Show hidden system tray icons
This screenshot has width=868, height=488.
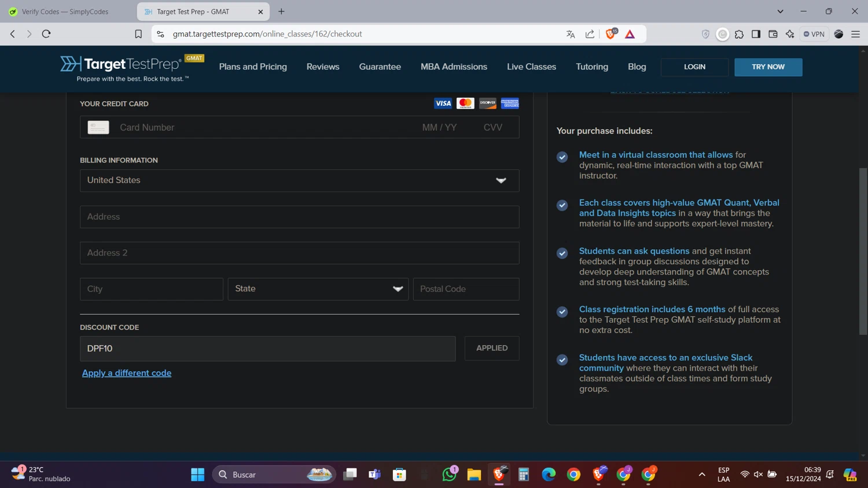click(702, 475)
